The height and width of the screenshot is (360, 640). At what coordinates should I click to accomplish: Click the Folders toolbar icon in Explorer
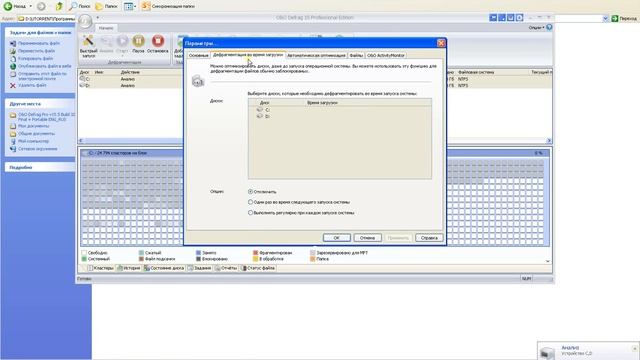click(99, 6)
